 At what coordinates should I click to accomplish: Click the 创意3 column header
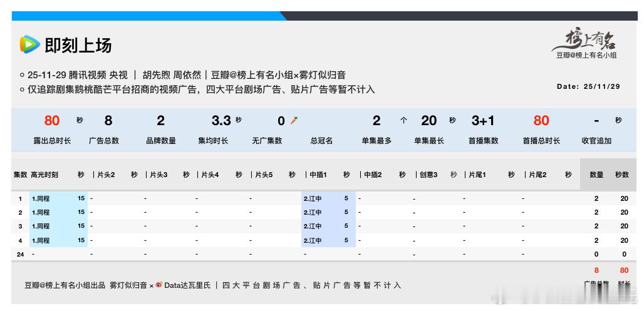pyautogui.click(x=428, y=175)
